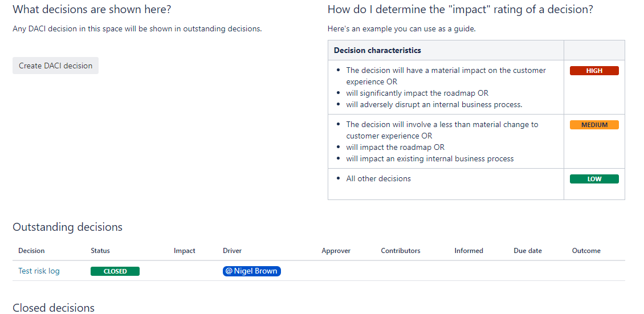
Task: Click the Outstanding decisions heading
Action: (68, 227)
